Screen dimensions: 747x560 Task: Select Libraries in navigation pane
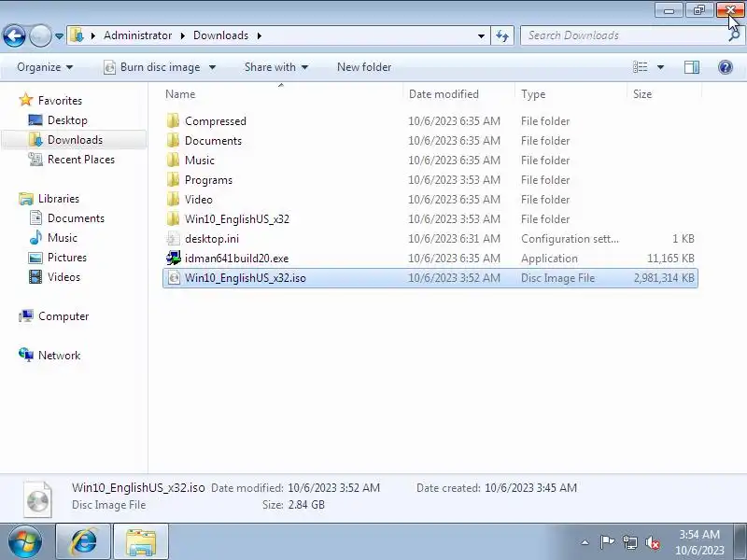pos(59,199)
